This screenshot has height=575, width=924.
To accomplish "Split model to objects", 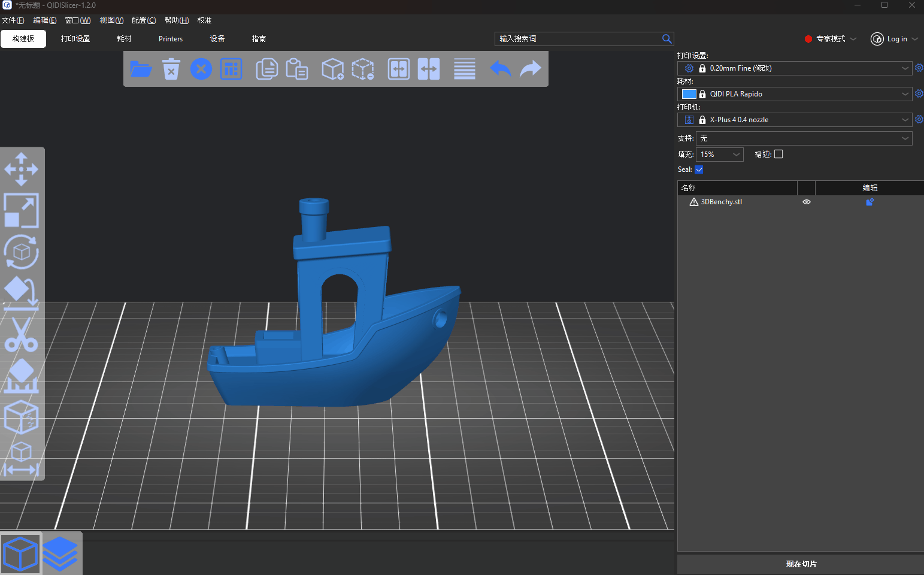I will click(399, 69).
